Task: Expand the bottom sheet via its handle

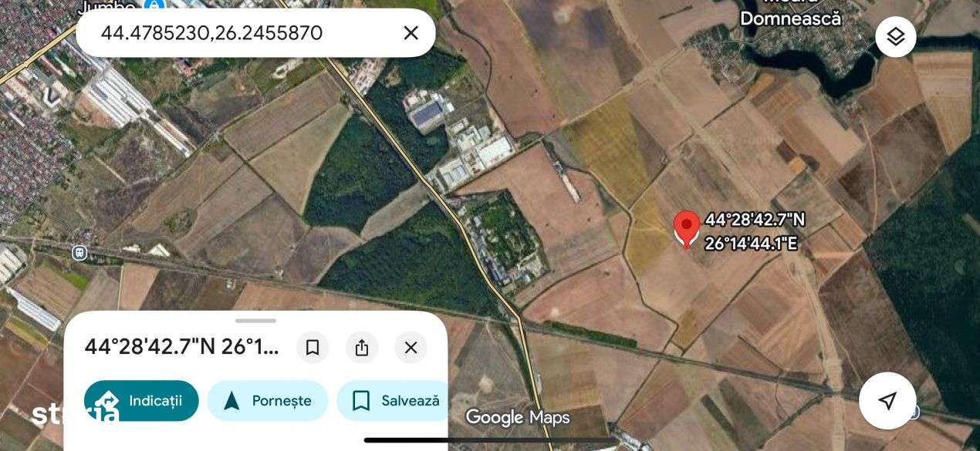Action: pos(255,320)
